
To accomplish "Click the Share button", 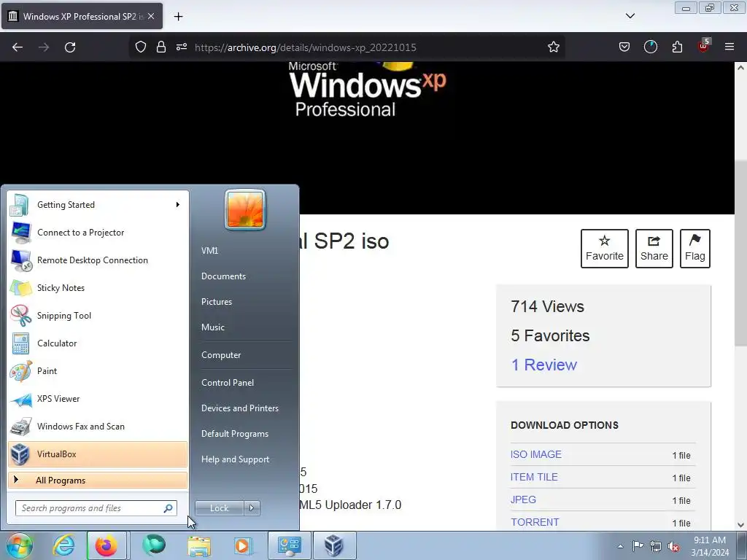I will tap(654, 249).
